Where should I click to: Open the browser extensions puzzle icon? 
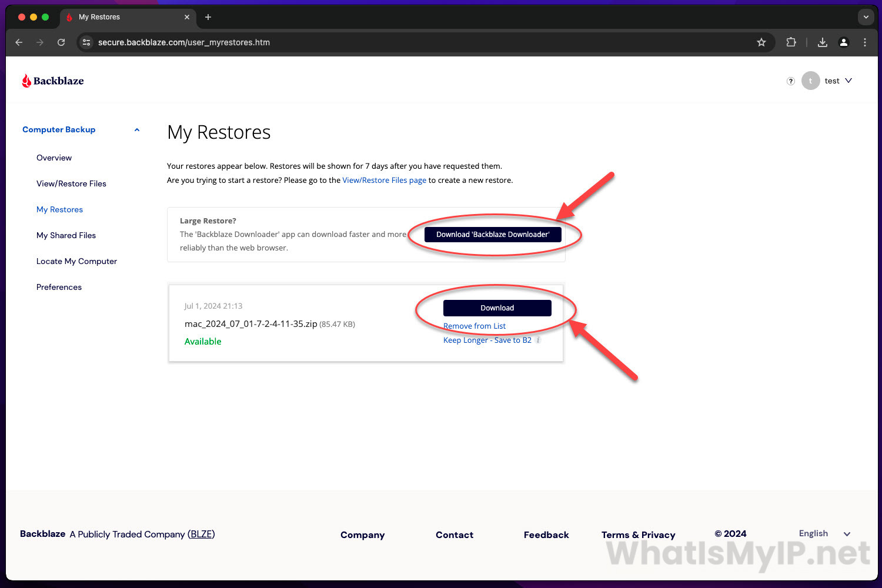pyautogui.click(x=791, y=42)
